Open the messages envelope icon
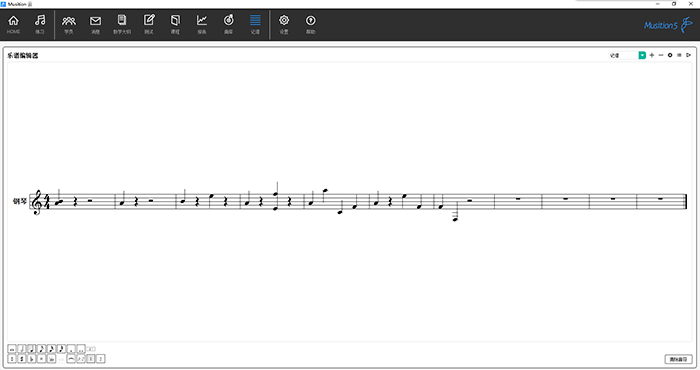Image resolution: width=700 pixels, height=370 pixels. tap(96, 24)
